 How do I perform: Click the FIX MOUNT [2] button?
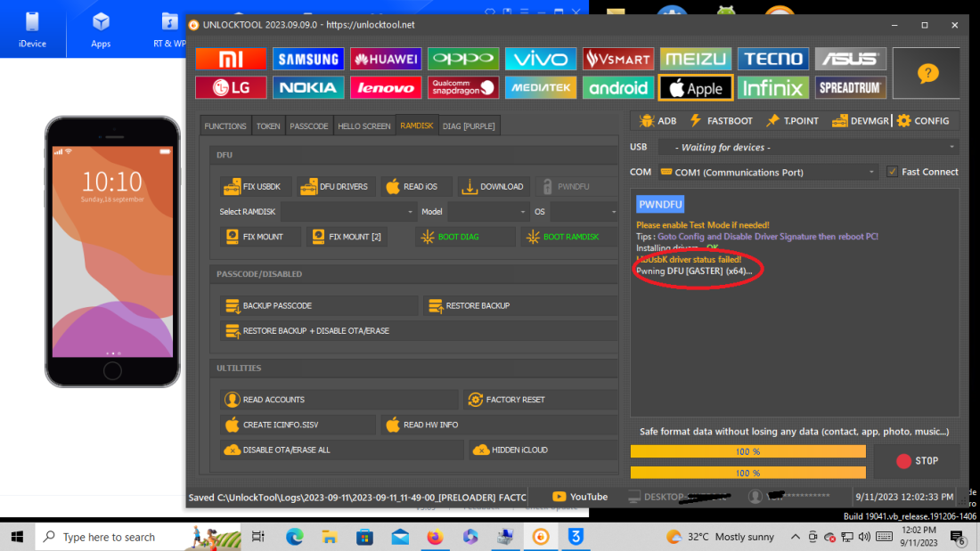click(347, 237)
